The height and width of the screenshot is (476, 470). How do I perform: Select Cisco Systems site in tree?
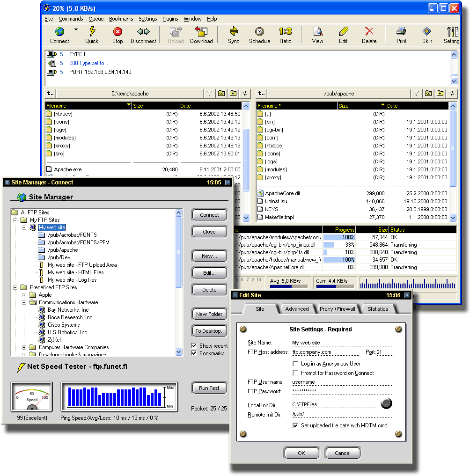point(64,325)
